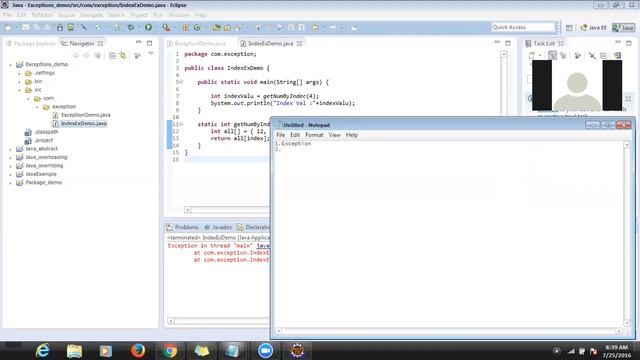Click the External Tools run icon

pyautogui.click(x=166, y=27)
